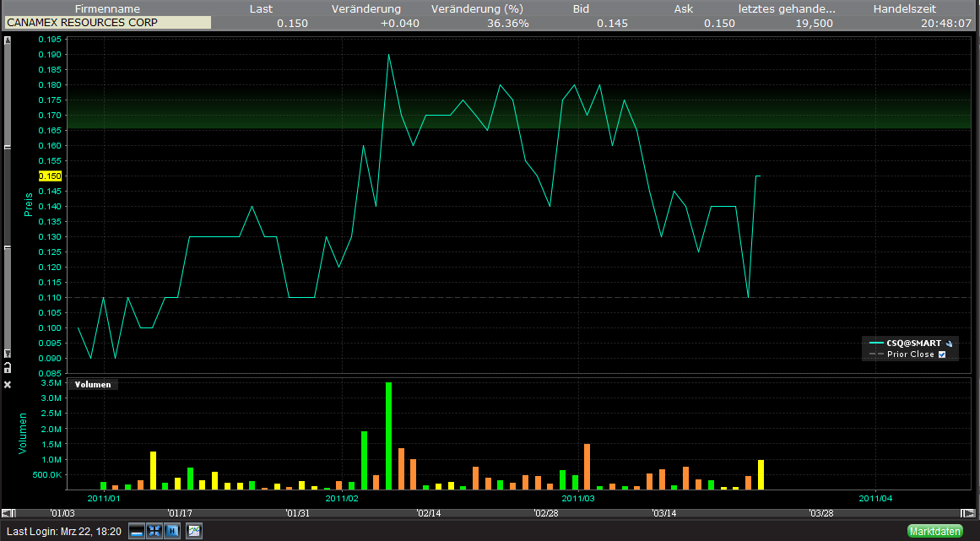Click the horizontal line icon in the bottom toolbar
This screenshot has width=980, height=541.
(136, 530)
